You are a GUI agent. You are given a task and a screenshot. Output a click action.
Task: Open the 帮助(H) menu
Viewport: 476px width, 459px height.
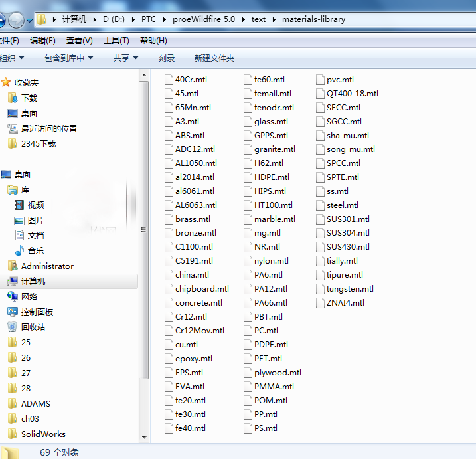click(153, 41)
